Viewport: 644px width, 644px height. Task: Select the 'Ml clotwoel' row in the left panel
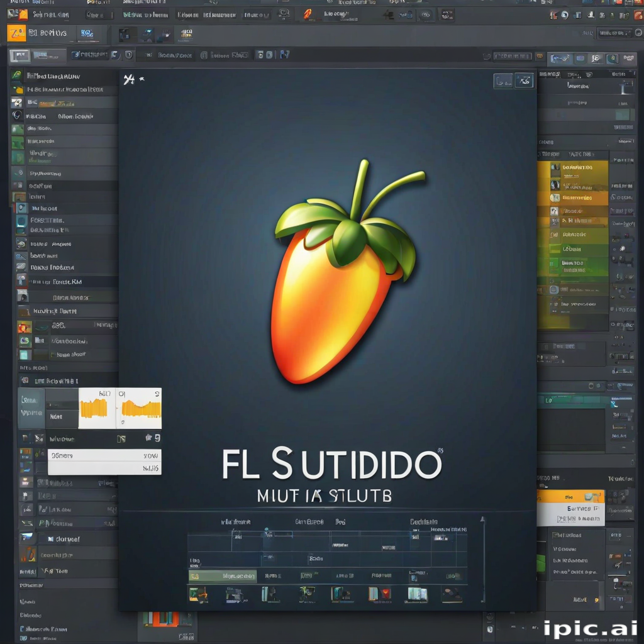(69, 539)
